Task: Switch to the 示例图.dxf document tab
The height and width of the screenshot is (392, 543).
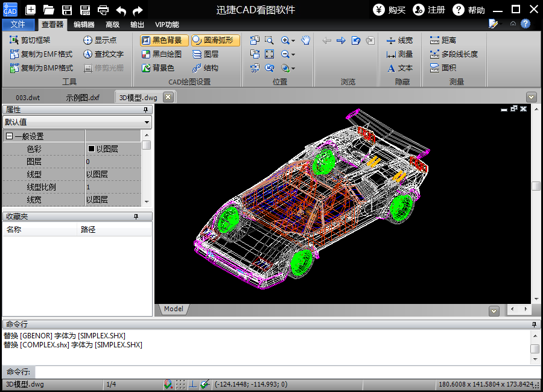Action: tap(83, 97)
